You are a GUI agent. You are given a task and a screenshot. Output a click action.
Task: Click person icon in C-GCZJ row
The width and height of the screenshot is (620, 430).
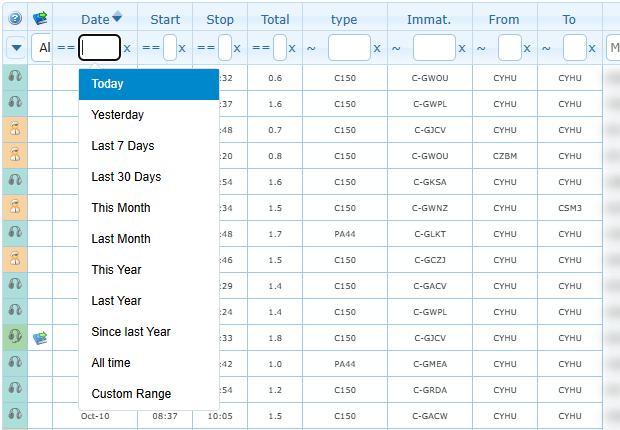15,258
